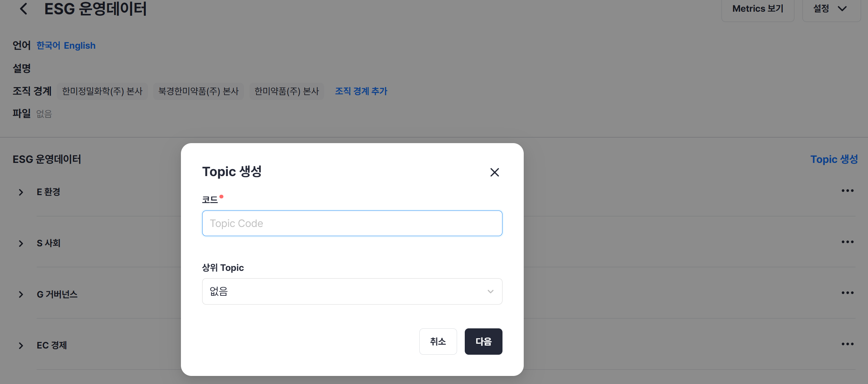Open more options for E 환경 row
Viewport: 868px width, 384px height.
(x=847, y=191)
